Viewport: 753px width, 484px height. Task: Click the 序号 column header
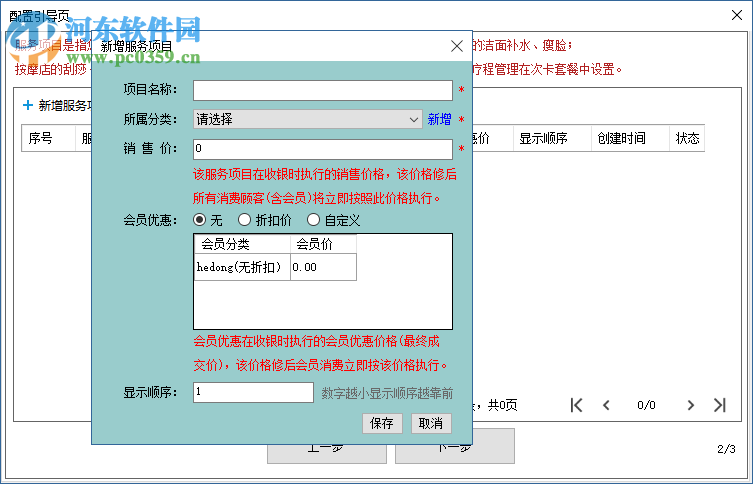click(49, 139)
